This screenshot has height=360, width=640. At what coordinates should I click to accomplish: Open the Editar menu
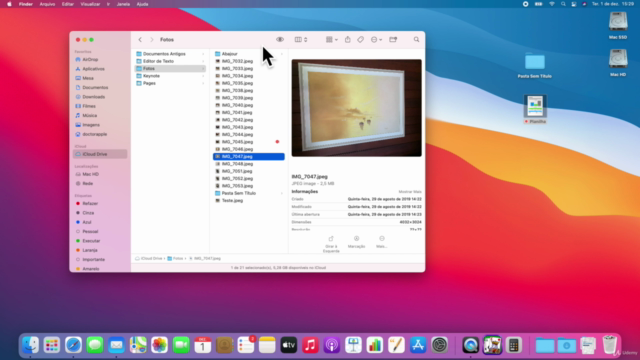(68, 4)
